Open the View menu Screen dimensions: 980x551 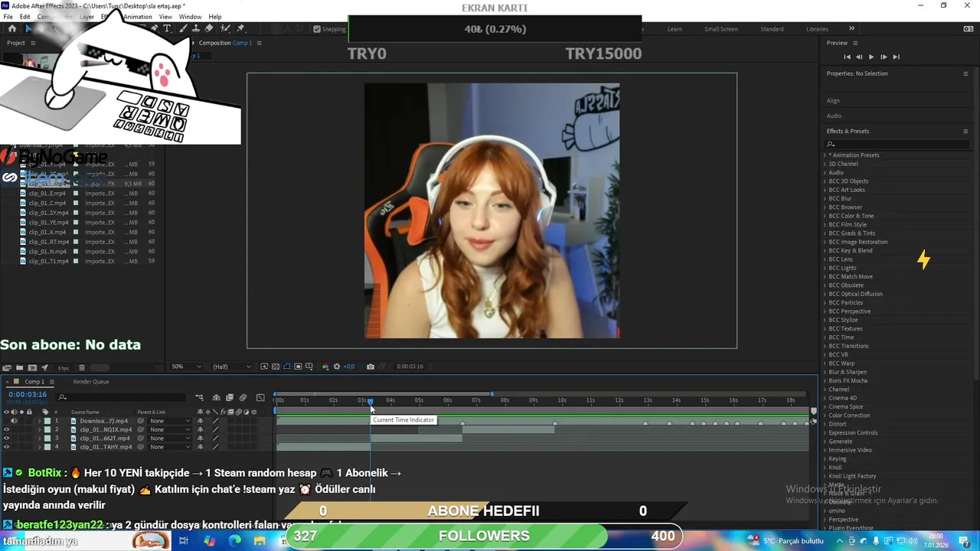165,17
